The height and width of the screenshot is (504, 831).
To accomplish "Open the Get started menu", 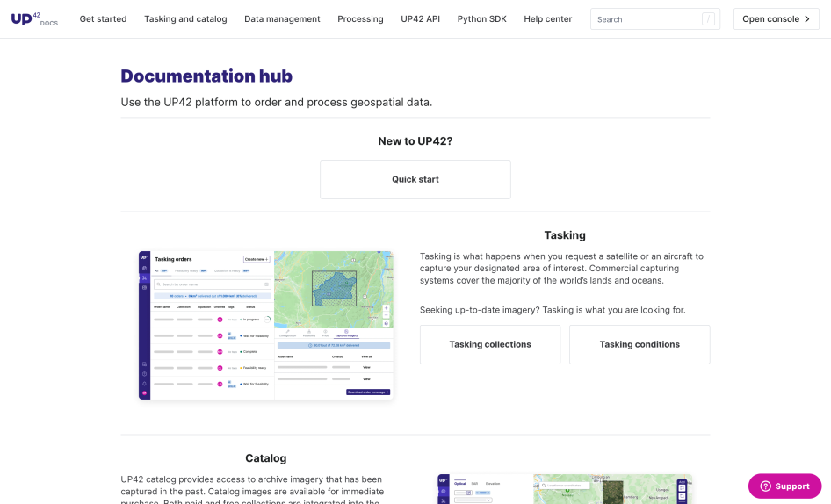I will point(103,19).
